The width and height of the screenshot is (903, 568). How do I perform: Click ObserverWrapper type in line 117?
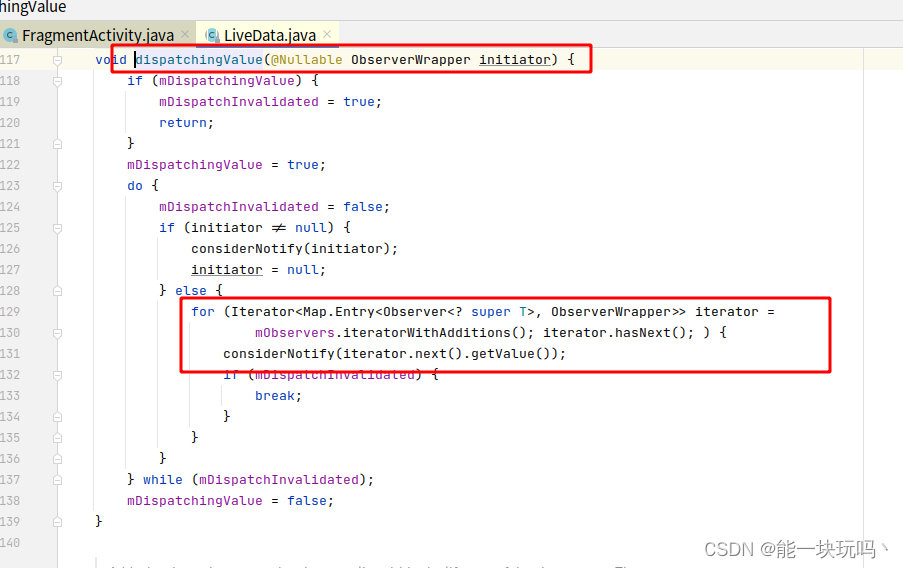411,59
